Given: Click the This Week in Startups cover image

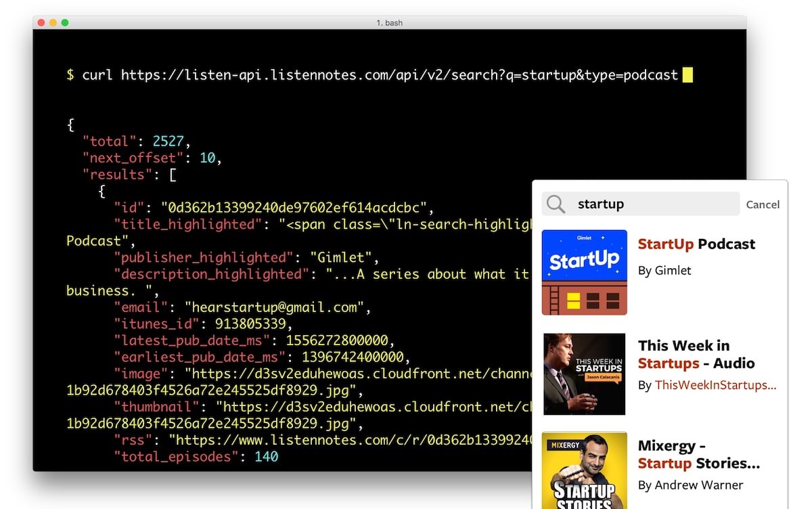Looking at the screenshot, I should [x=584, y=373].
